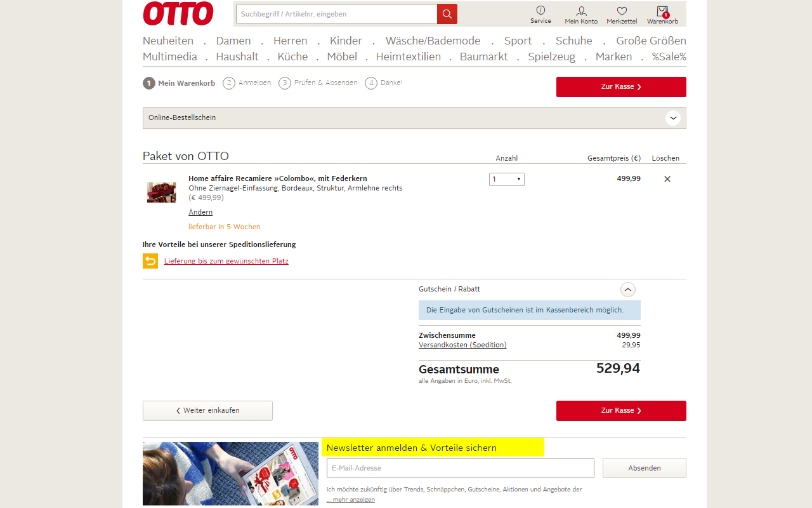Viewport: 812px width, 508px height.
Task: Select step 4 Danke!
Action: [x=383, y=83]
